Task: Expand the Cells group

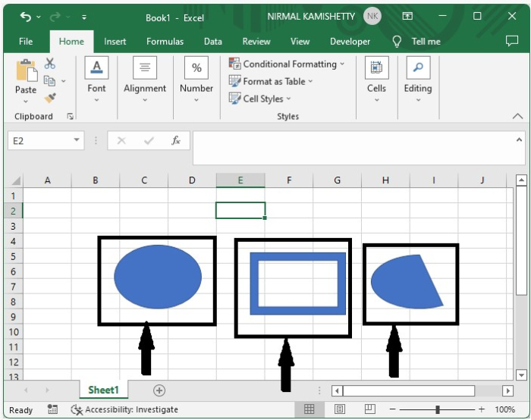Action: pyautogui.click(x=376, y=80)
